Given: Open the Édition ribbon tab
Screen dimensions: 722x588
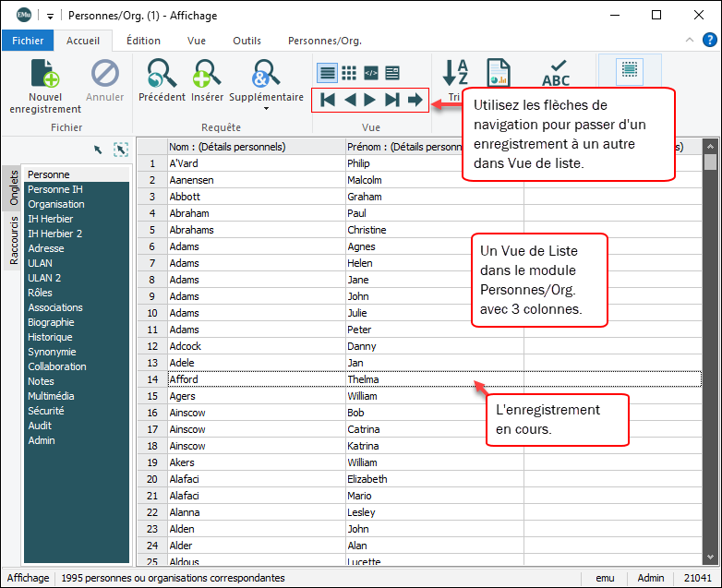Looking at the screenshot, I should coord(143,41).
